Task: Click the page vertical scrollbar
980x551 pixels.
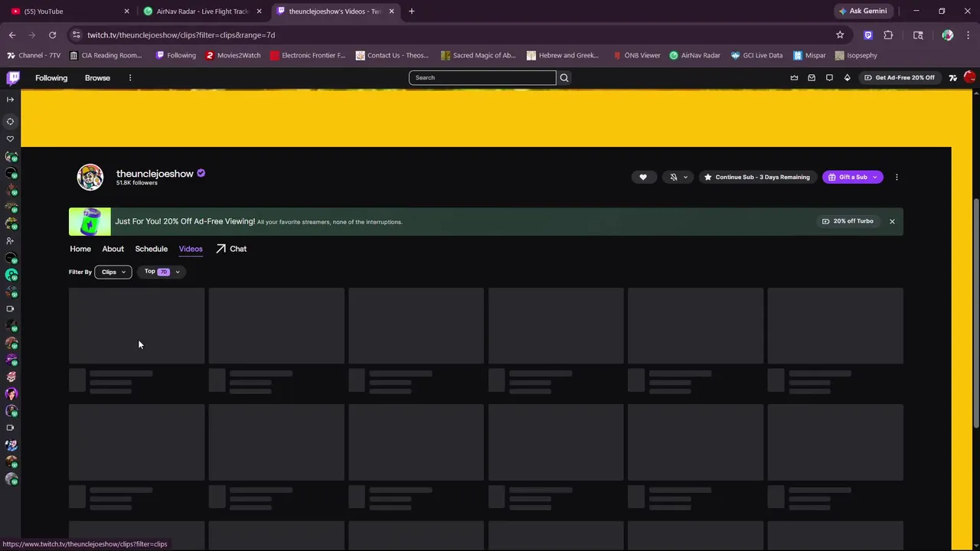Action: 976,312
